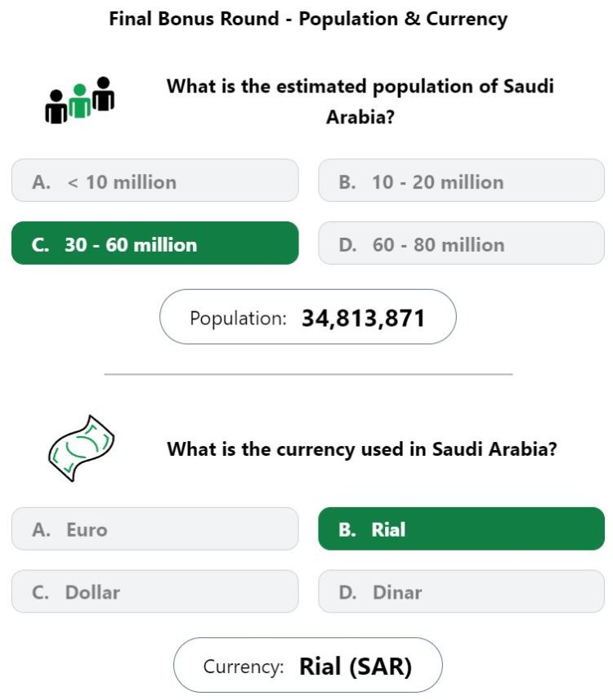The width and height of the screenshot is (613, 700).
Task: Click the estimated population question text
Action: pyautogui.click(x=360, y=101)
